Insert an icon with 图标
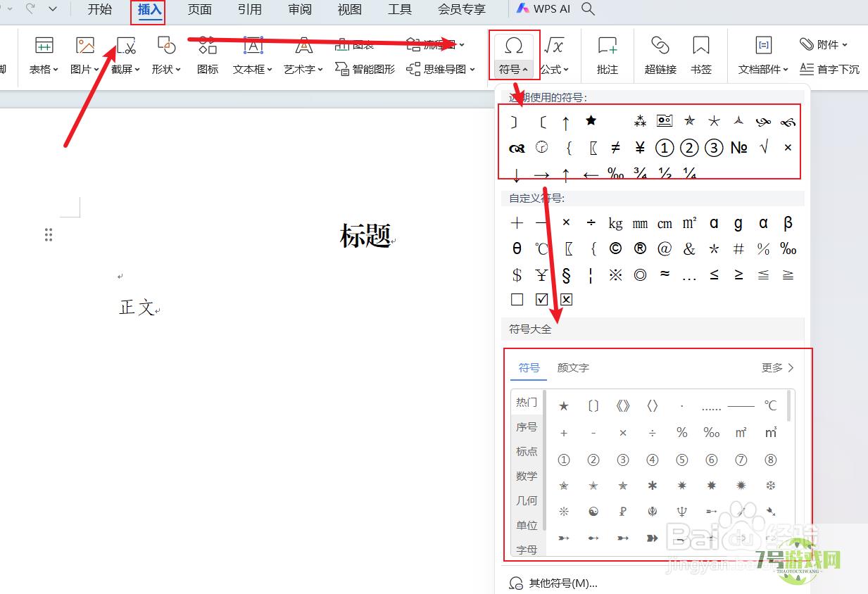Image resolution: width=868 pixels, height=594 pixels. [208, 56]
